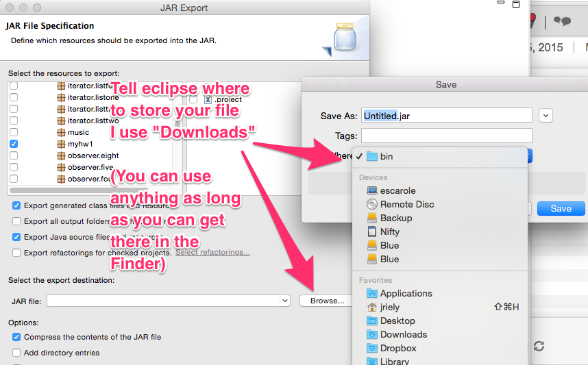Choose the Nifty drive in Devices

(x=372, y=231)
